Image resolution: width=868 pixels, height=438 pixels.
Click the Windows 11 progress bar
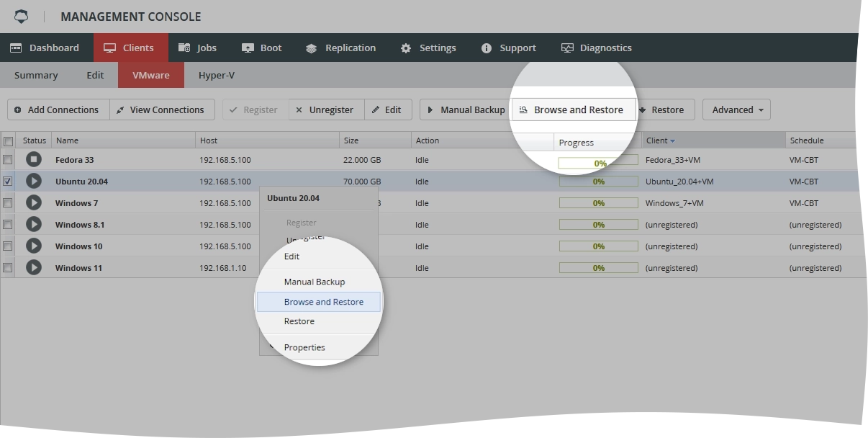598,268
